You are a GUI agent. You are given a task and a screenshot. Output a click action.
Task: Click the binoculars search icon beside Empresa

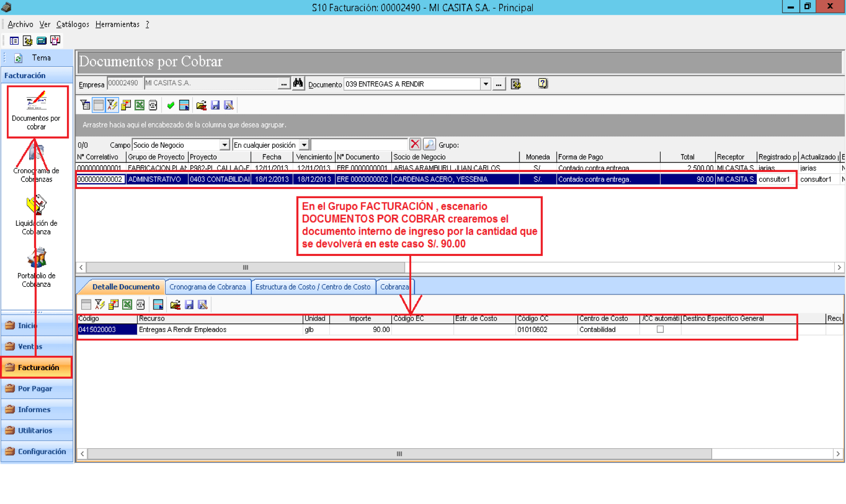[298, 83]
